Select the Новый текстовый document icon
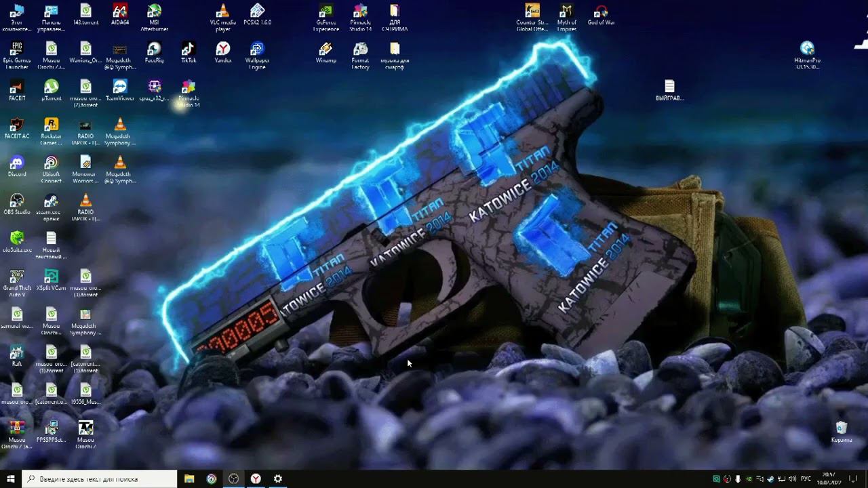Image resolution: width=868 pixels, height=488 pixels. click(x=52, y=245)
